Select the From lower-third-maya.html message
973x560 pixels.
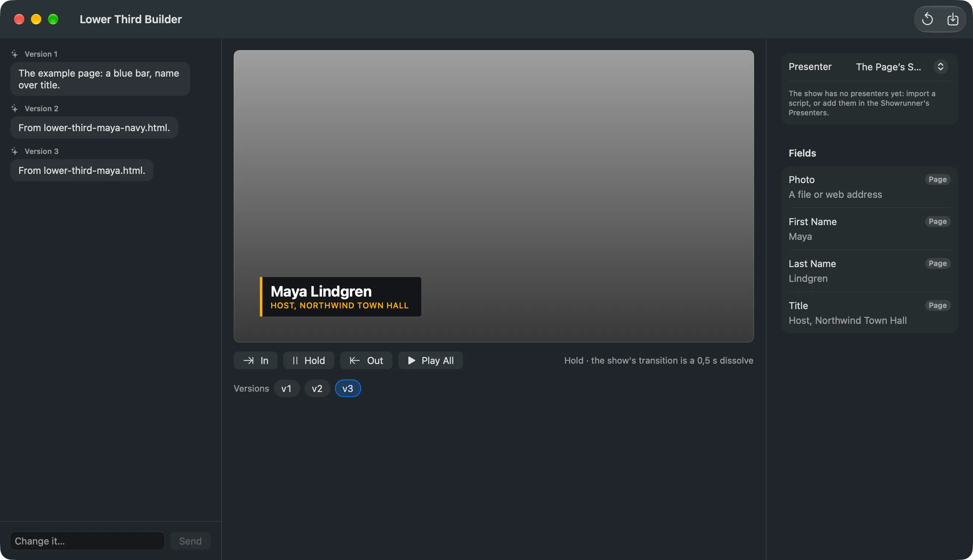click(82, 170)
